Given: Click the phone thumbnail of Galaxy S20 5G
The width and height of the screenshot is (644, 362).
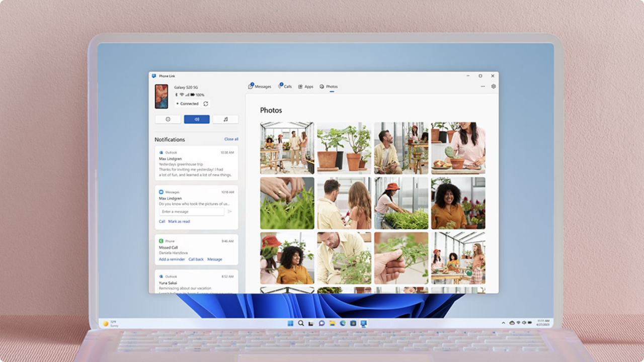Looking at the screenshot, I should (x=161, y=97).
